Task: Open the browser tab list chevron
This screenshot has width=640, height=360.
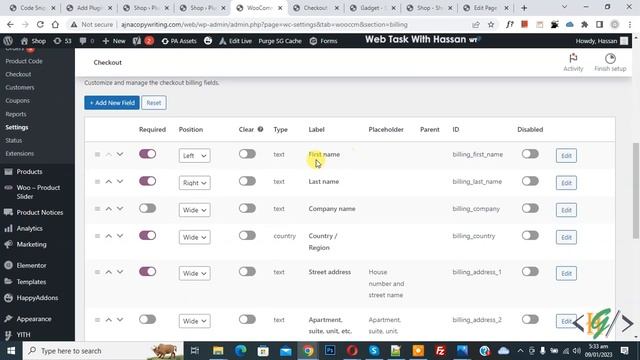Action: click(564, 7)
